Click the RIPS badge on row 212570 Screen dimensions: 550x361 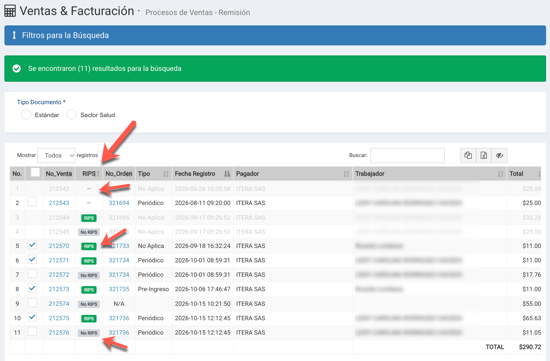click(x=89, y=247)
